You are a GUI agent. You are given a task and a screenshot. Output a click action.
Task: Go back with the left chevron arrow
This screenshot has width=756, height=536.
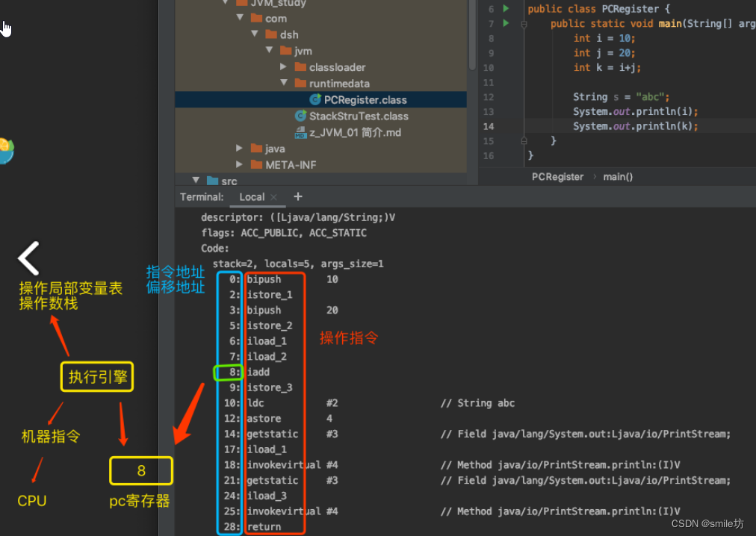click(29, 258)
